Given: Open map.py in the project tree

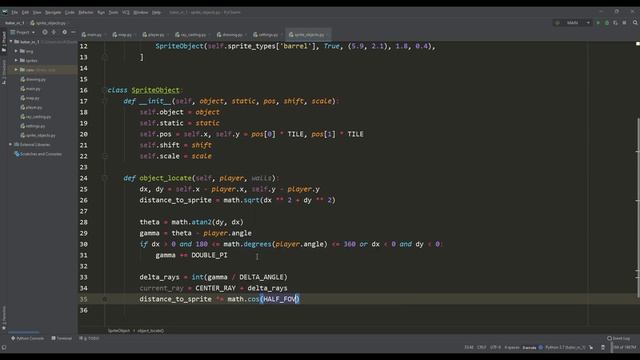Looking at the screenshot, I should (30, 98).
